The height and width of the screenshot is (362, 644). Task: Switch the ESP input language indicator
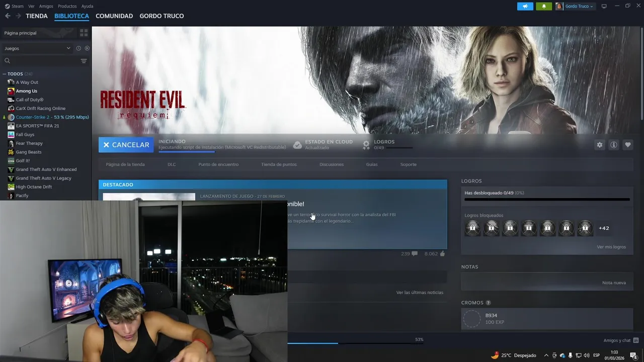596,355
